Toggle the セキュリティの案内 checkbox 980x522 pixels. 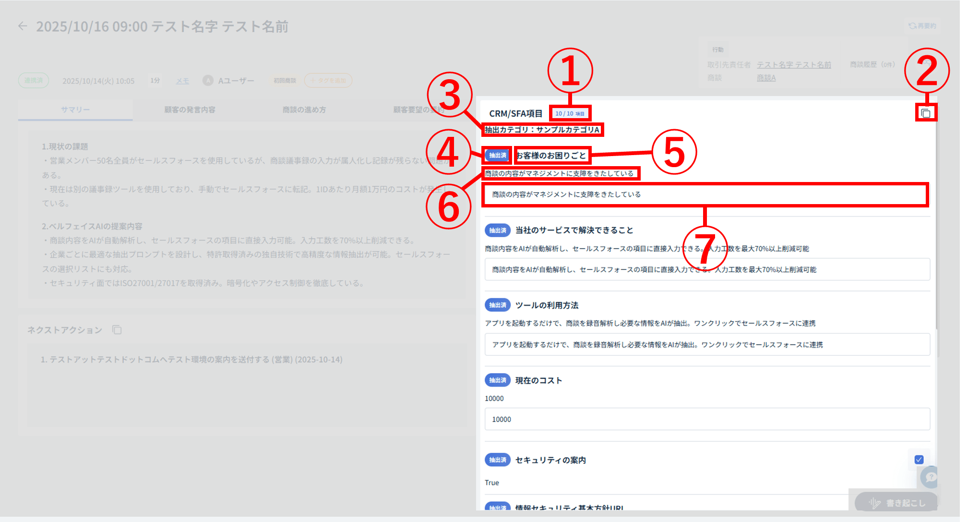point(919,460)
